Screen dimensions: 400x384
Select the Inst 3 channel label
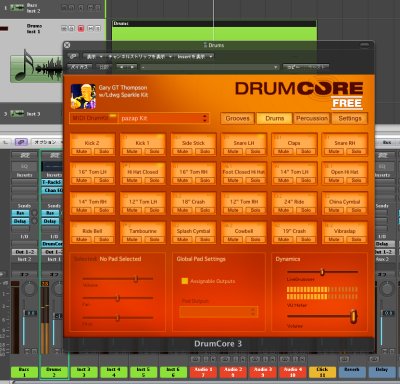click(x=84, y=372)
